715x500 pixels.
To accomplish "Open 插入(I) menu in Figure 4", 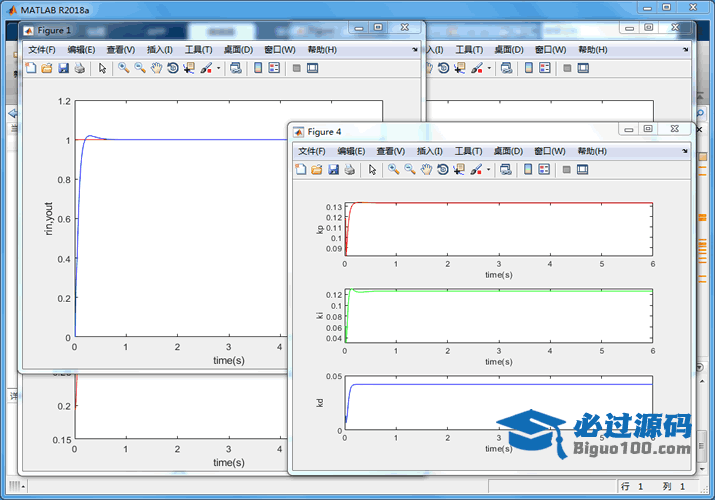I will [430, 151].
